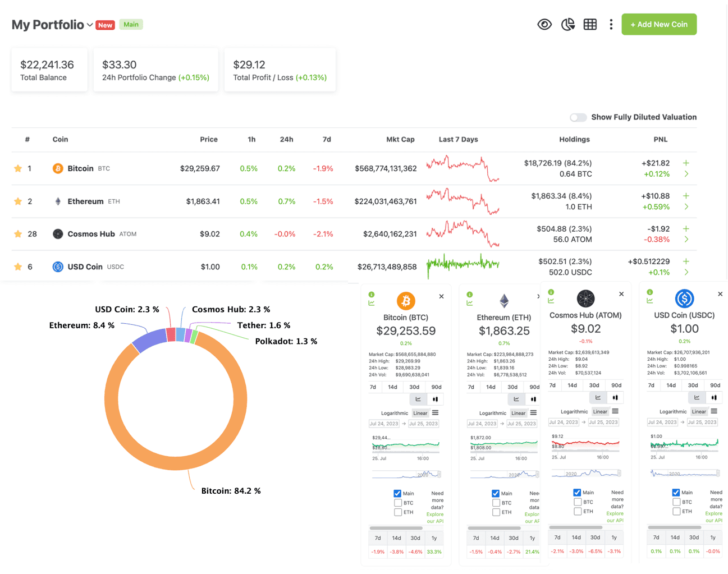Click the Cosmos Hub logo in the table row
728x574 pixels.
tap(58, 234)
